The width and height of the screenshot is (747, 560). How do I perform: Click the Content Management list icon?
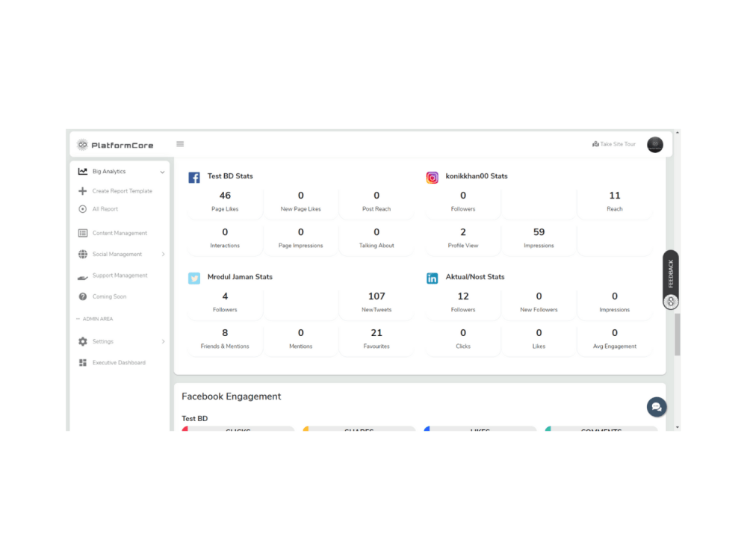tap(83, 233)
